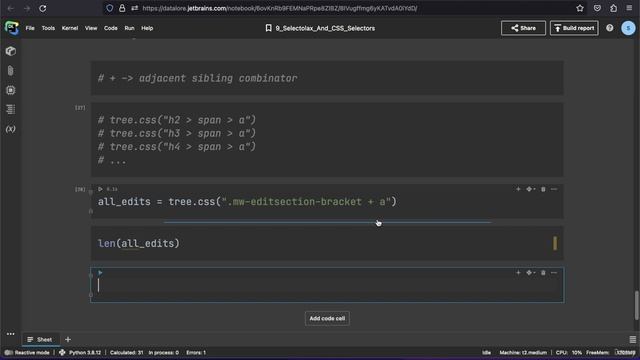The width and height of the screenshot is (640, 360).
Task: Click the Python 3.8.12 kernel indicator
Action: click(x=80, y=352)
